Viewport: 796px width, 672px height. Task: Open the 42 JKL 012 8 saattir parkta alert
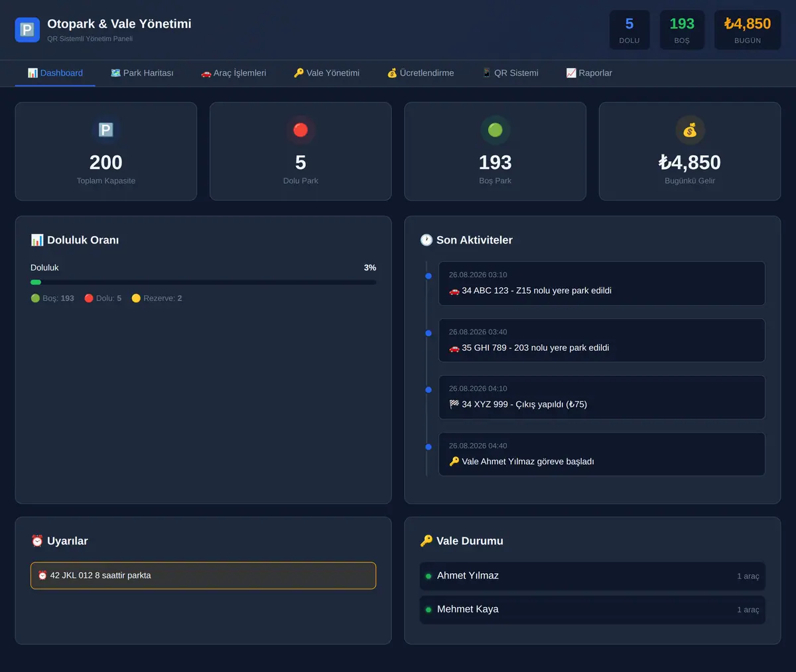(x=203, y=576)
